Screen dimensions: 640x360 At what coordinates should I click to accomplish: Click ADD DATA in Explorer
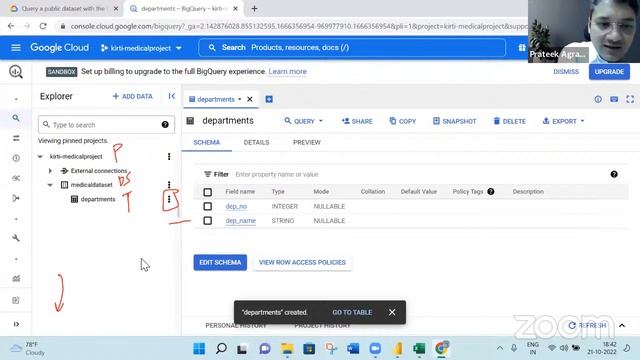pyautogui.click(x=132, y=96)
